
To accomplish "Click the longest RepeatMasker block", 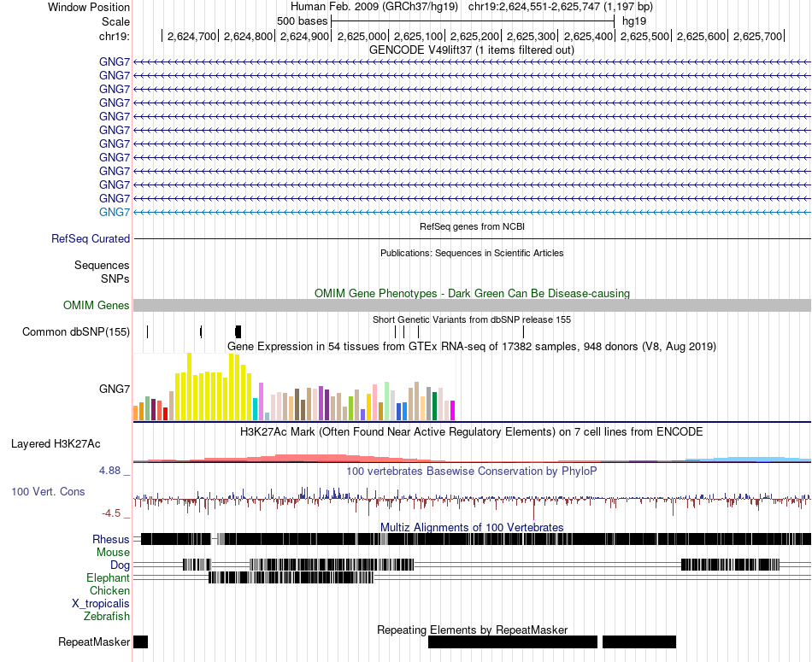I will [513, 642].
